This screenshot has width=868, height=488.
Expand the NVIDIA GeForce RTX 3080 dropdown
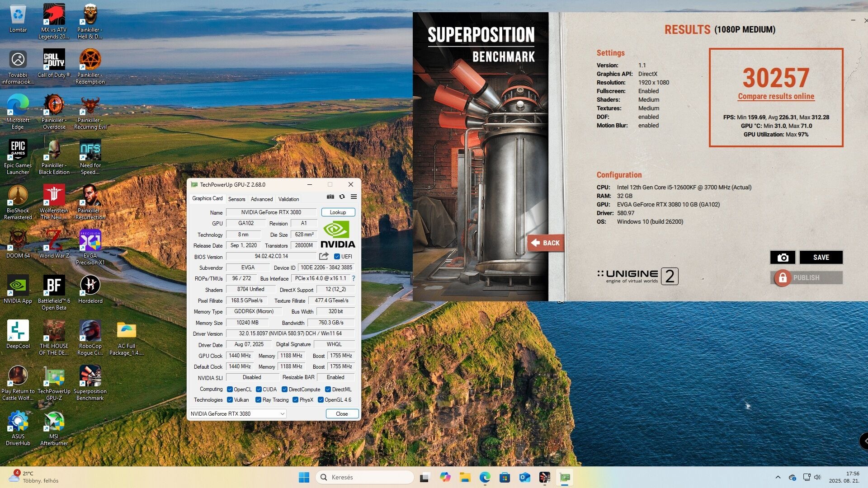click(282, 413)
